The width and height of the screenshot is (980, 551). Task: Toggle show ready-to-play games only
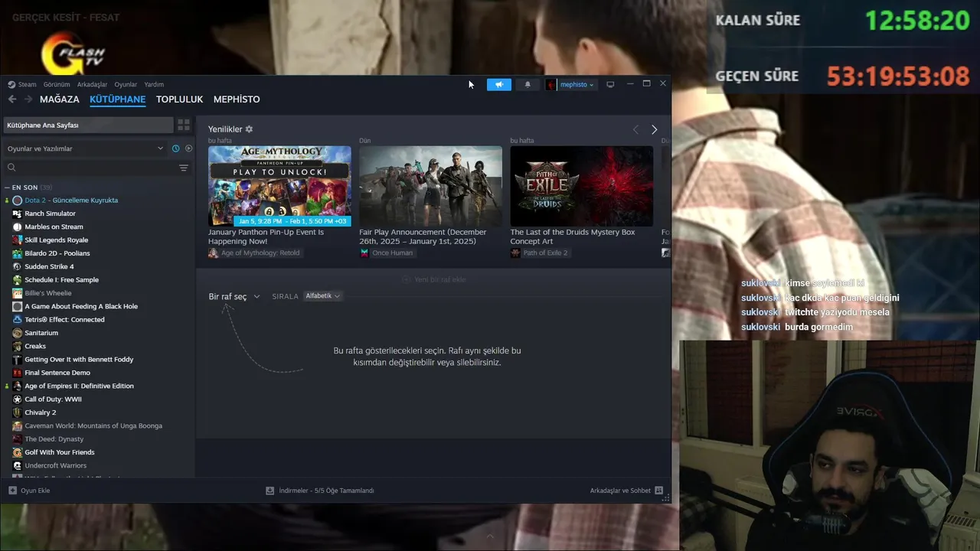click(188, 148)
